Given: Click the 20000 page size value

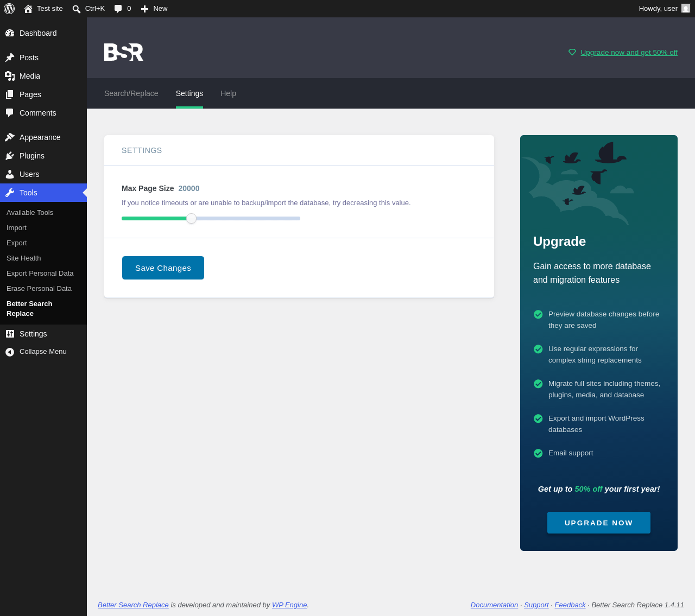Looking at the screenshot, I should [189, 188].
